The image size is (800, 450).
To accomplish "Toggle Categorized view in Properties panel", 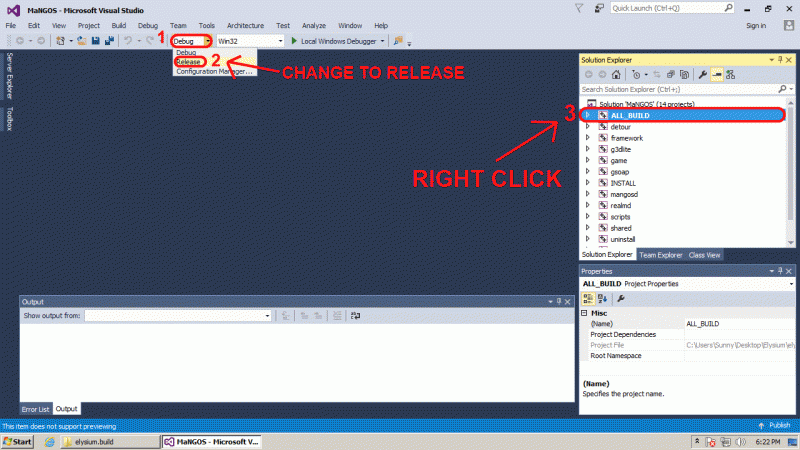I will [588, 299].
